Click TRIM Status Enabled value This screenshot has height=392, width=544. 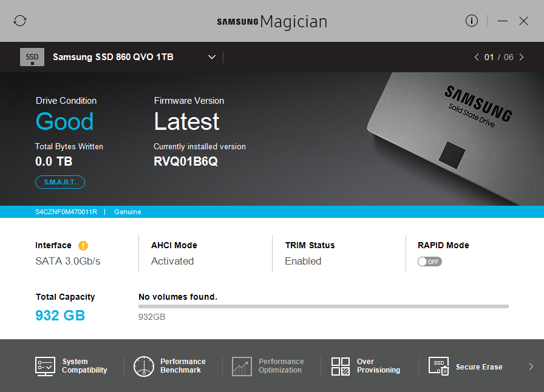click(303, 261)
